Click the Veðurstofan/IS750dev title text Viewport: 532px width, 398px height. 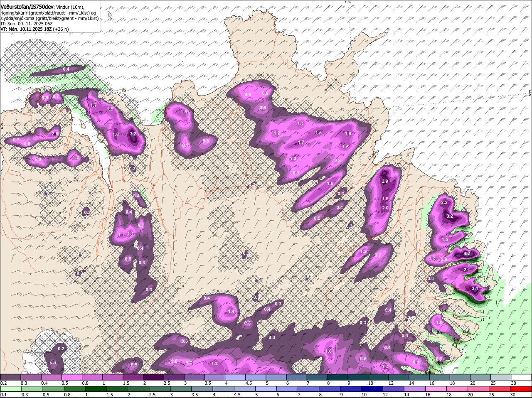pos(27,7)
